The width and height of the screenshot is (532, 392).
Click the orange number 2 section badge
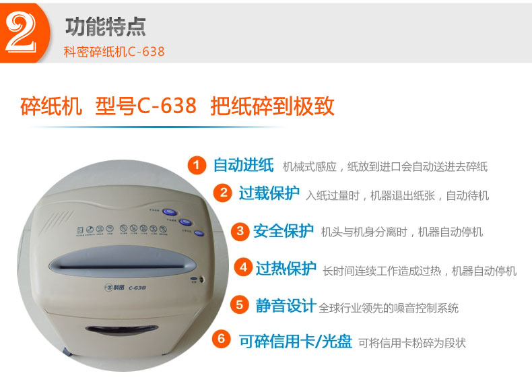(x=24, y=33)
